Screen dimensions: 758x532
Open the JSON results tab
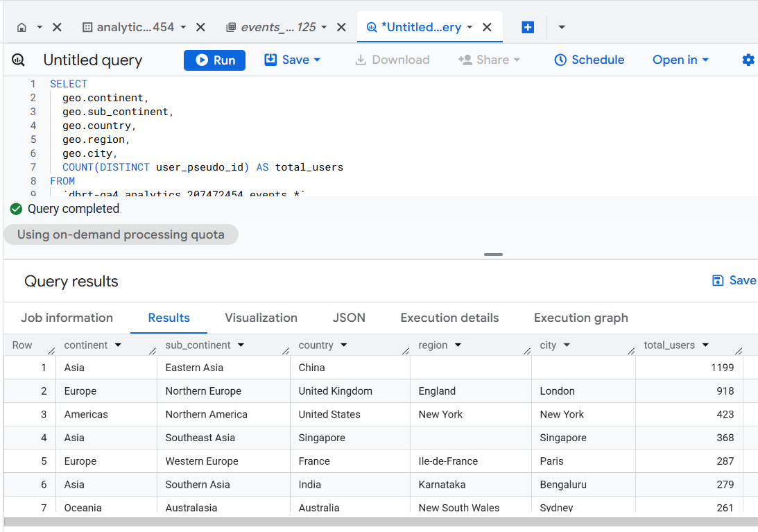tap(349, 318)
